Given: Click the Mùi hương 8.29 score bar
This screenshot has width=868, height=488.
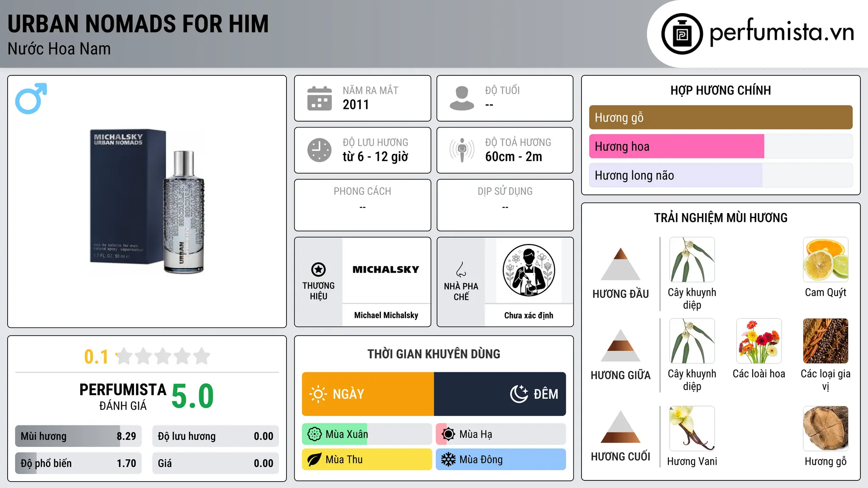Looking at the screenshot, I should [x=78, y=436].
